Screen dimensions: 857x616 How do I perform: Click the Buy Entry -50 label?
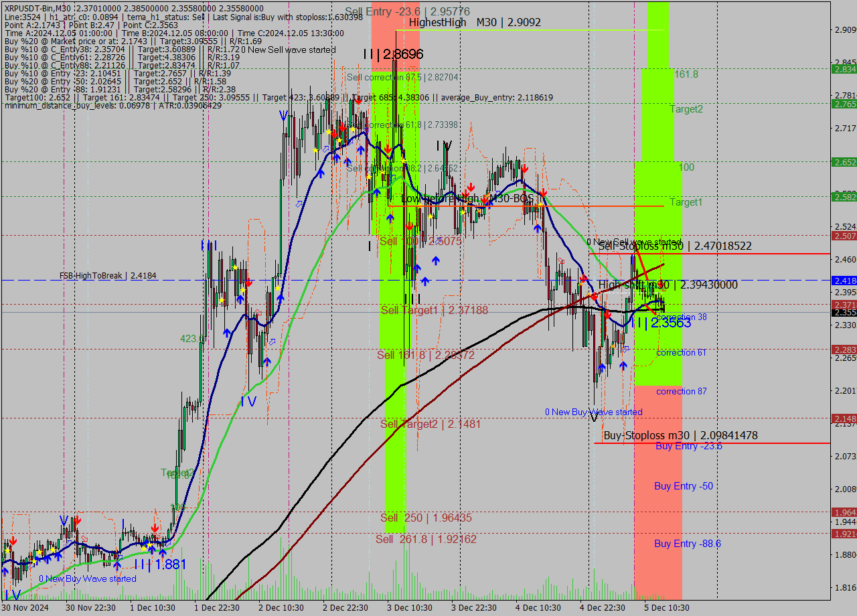coord(684,486)
